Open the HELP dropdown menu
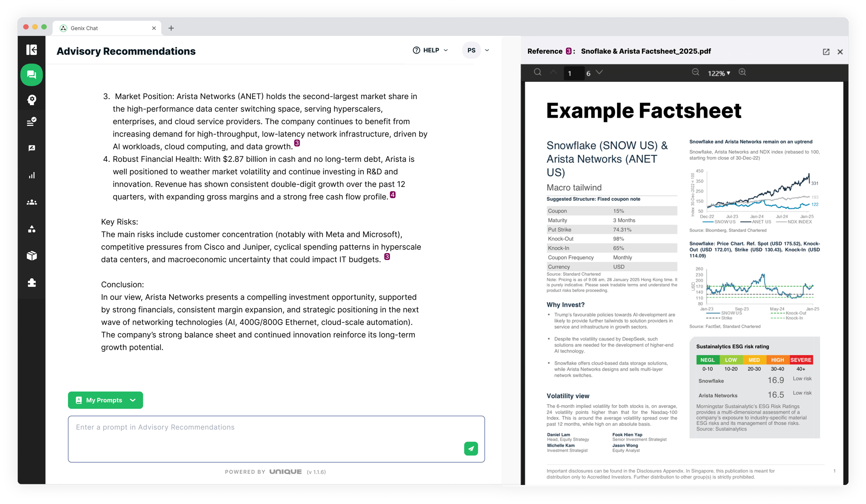The width and height of the screenshot is (866, 504). [x=430, y=50]
